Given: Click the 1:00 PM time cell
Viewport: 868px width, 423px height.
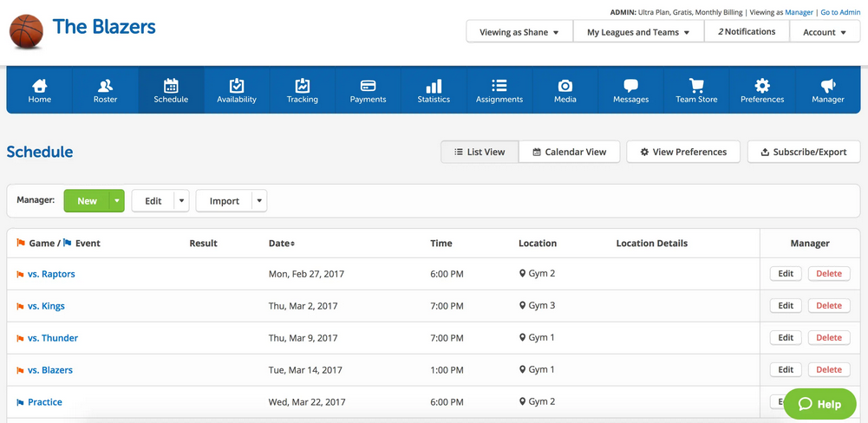Looking at the screenshot, I should tap(447, 370).
